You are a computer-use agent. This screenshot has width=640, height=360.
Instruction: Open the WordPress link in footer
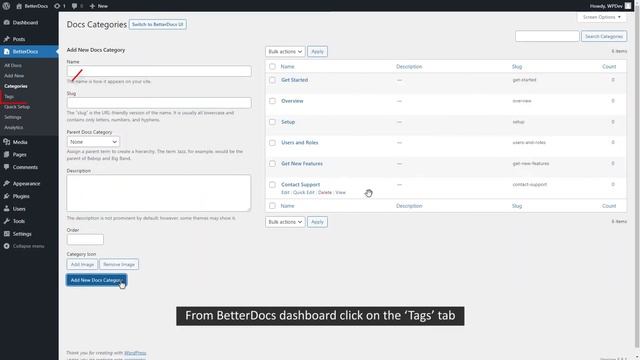coord(135,353)
